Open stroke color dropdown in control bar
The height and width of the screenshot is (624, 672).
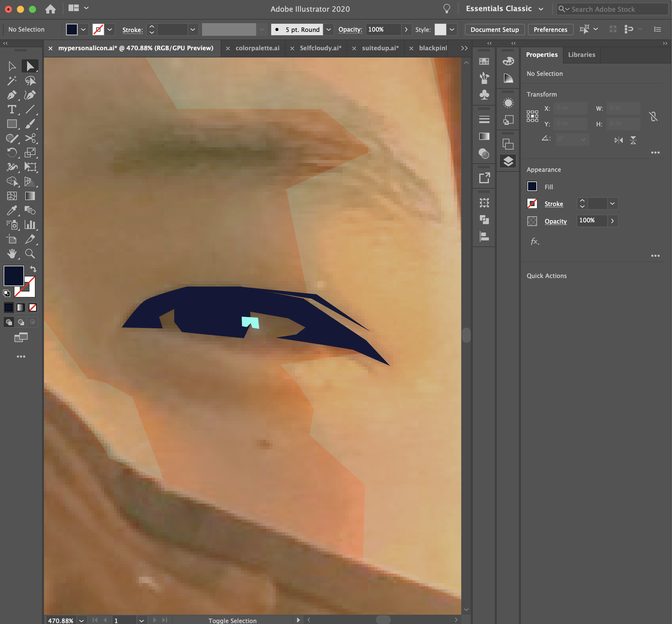pos(110,29)
